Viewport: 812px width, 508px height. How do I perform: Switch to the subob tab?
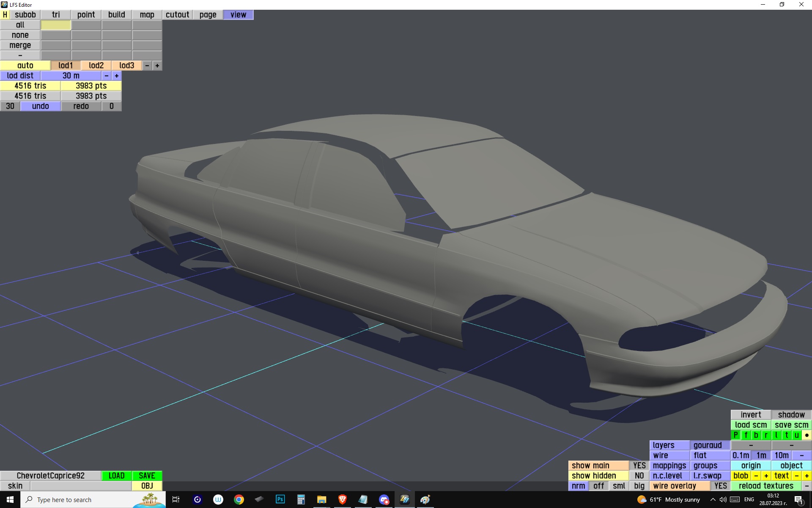25,14
